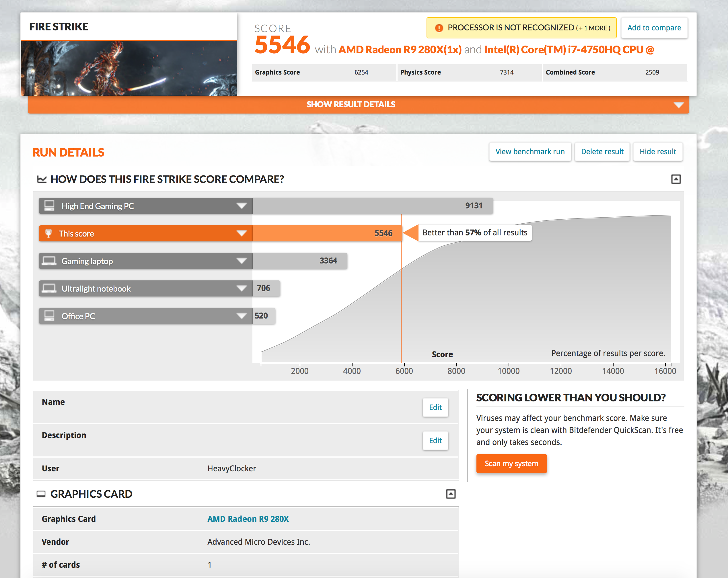
Task: Edit the Description field
Action: 435,440
